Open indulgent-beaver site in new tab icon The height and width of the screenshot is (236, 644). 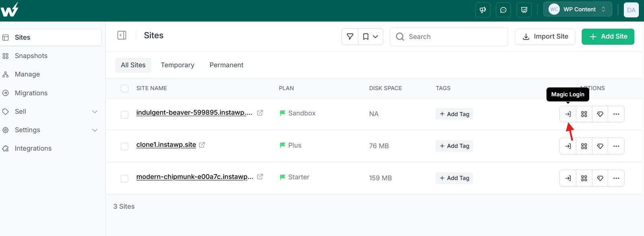[260, 113]
